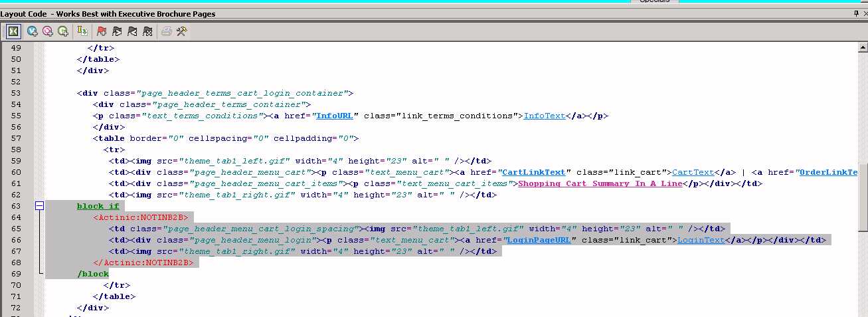Click the Insert Variable icon
Viewport: 868px width, 317px height.
[32, 31]
